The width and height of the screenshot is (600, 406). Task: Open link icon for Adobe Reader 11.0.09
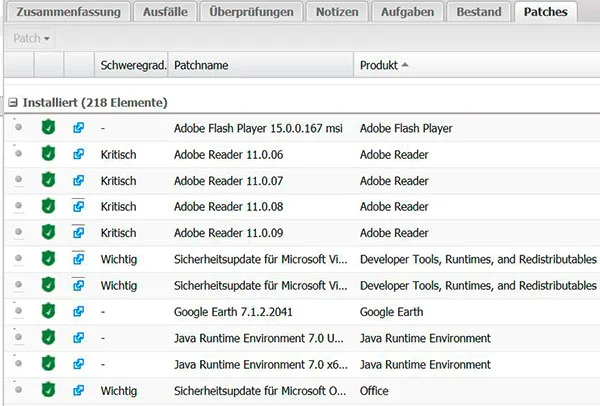pyautogui.click(x=78, y=232)
